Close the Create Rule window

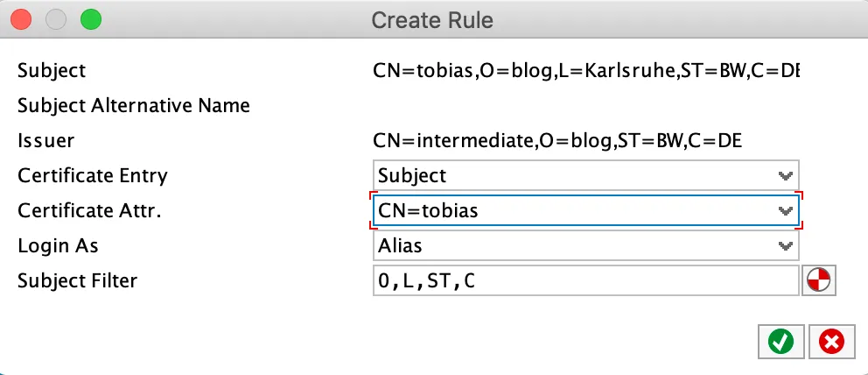[x=21, y=18]
